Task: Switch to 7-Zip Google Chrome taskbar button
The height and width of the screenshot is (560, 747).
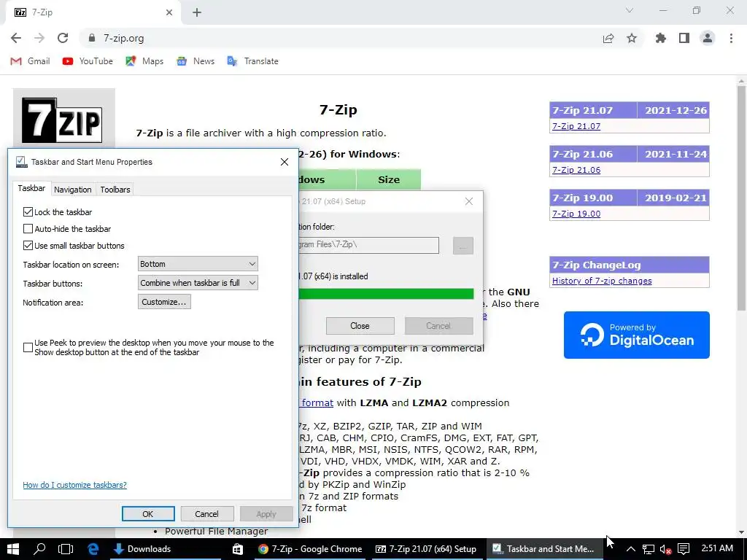Action: tap(310, 549)
